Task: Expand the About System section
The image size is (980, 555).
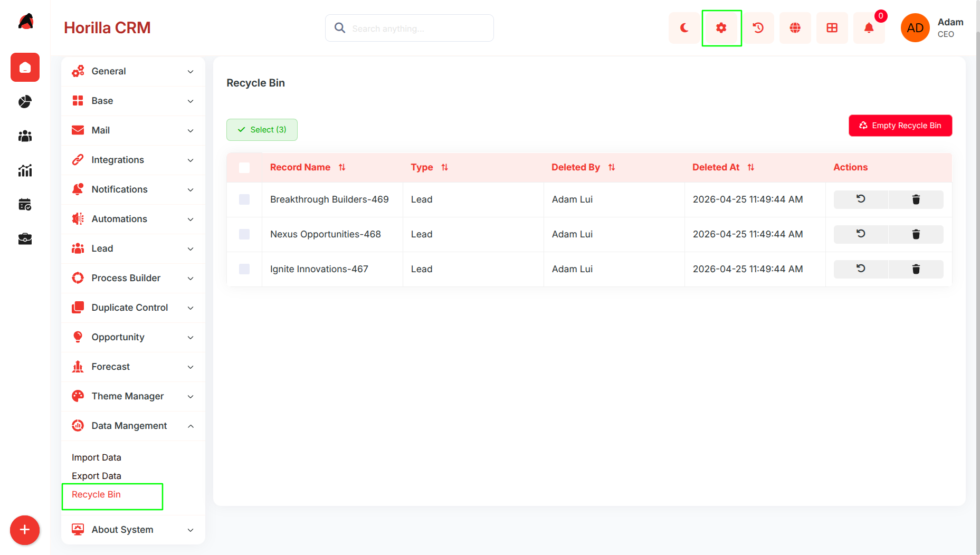Action: pos(133,530)
